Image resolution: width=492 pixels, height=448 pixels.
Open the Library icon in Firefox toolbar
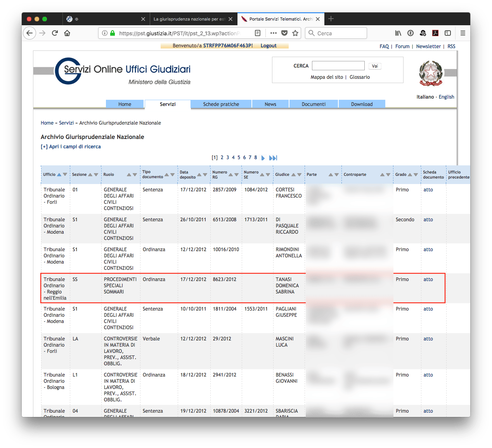pos(398,33)
